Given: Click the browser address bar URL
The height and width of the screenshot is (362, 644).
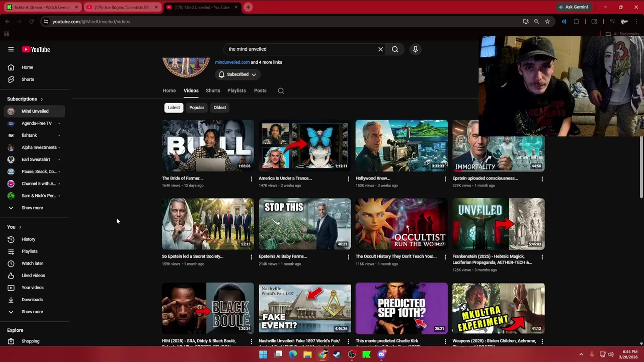Looking at the screenshot, I should tap(91, 22).
